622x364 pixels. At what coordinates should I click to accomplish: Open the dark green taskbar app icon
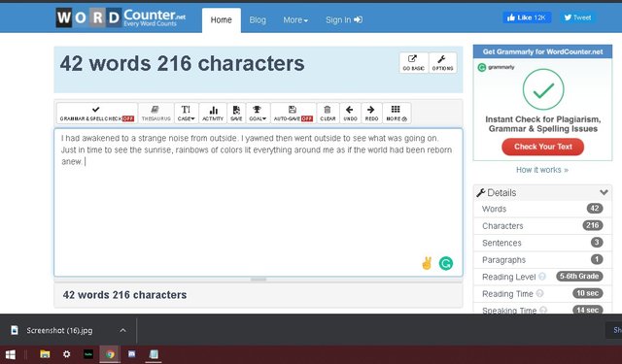tap(88, 354)
